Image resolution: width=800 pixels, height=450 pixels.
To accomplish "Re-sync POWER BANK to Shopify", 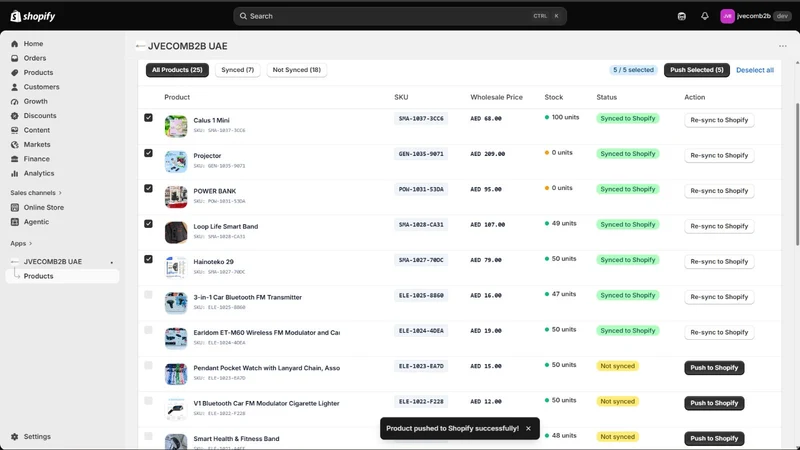I will coord(719,191).
